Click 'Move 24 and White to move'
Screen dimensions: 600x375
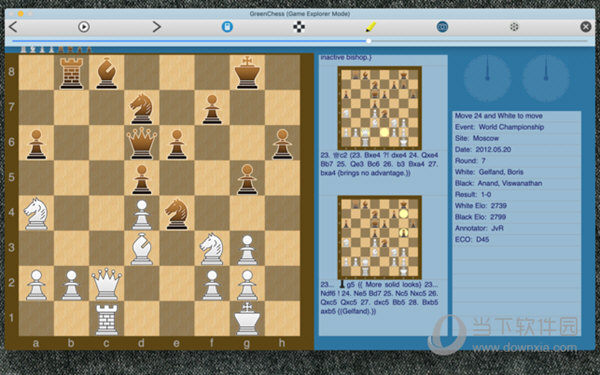pos(499,116)
